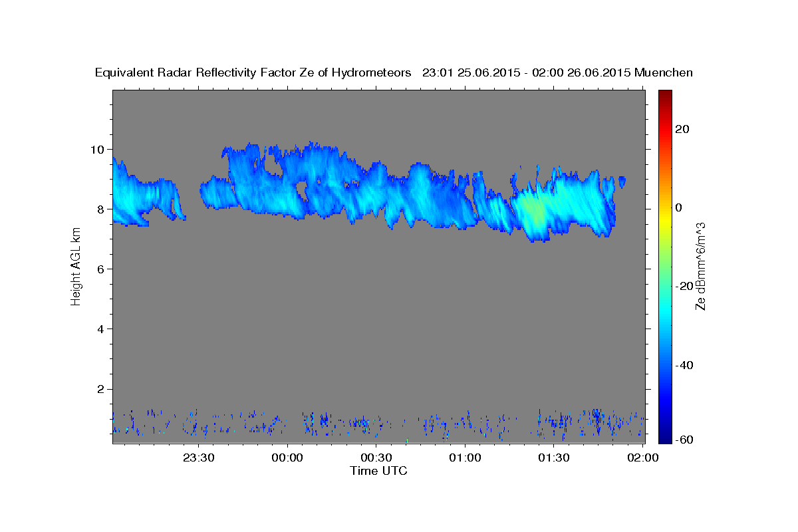Click the height tick label '10'
The image size is (798, 532).
(99, 149)
